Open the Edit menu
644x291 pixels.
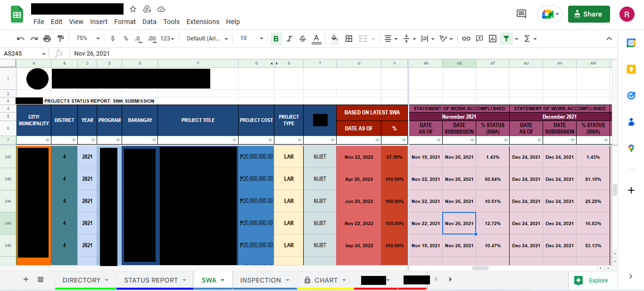[x=57, y=22]
